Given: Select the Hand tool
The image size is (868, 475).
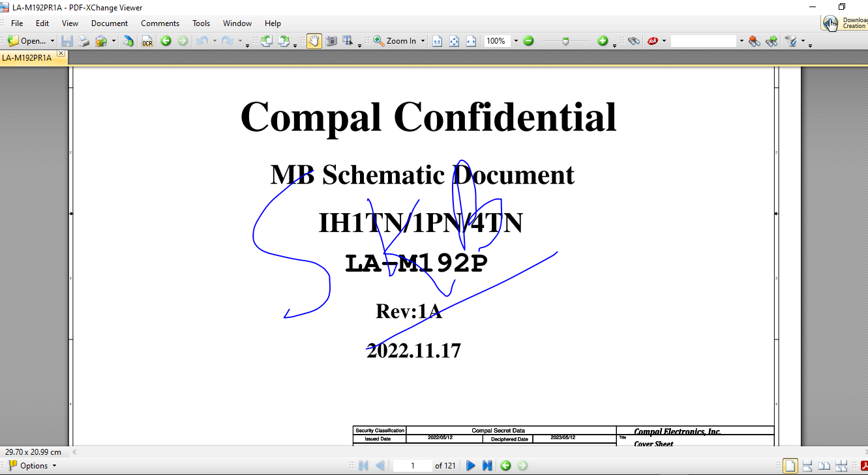Looking at the screenshot, I should [x=314, y=41].
